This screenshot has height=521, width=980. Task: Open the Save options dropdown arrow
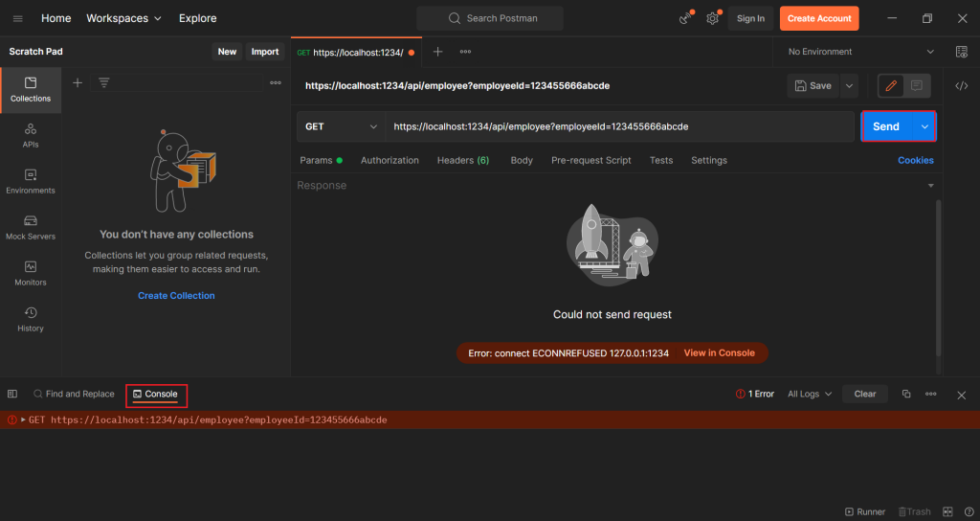849,85
